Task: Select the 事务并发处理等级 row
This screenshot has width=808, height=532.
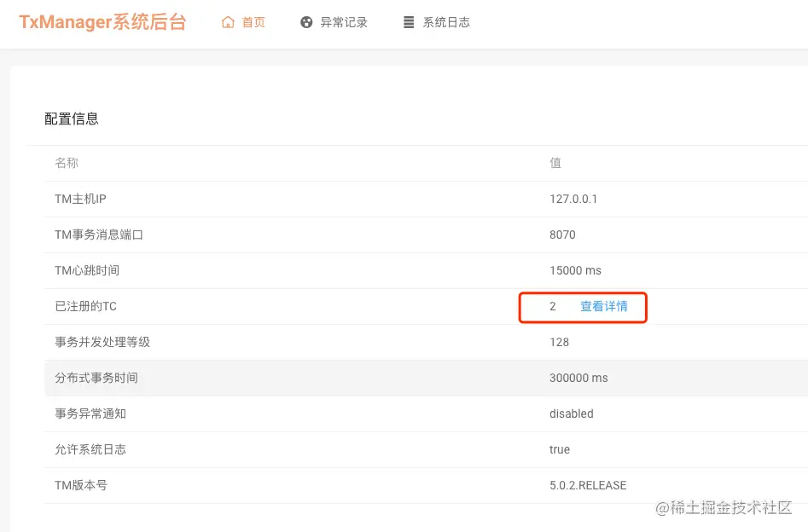Action: click(426, 342)
